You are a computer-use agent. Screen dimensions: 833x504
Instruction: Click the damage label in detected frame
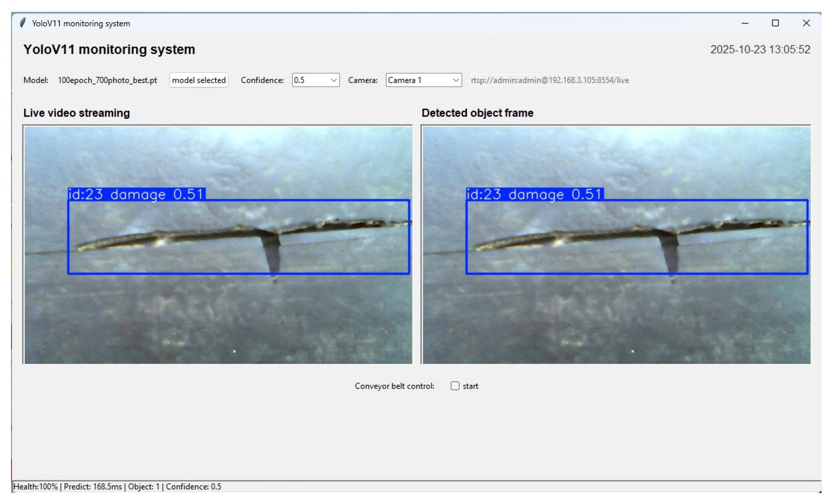[535, 194]
